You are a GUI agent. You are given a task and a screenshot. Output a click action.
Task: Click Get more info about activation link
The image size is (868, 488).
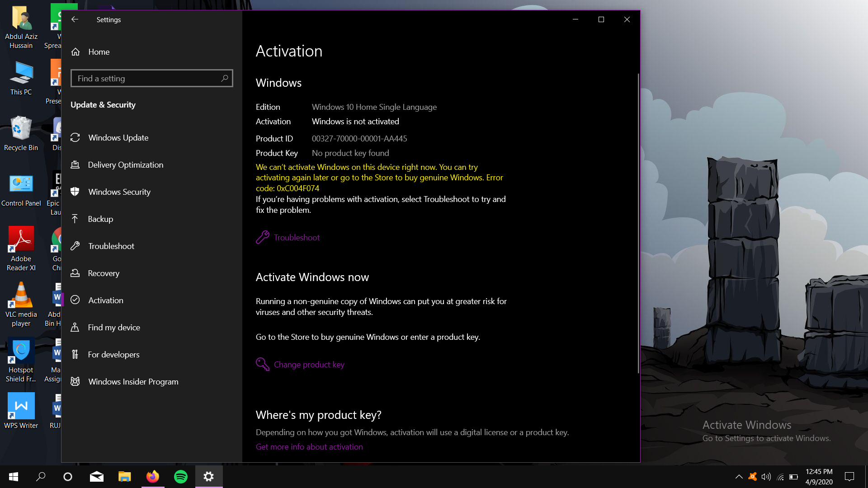point(309,447)
